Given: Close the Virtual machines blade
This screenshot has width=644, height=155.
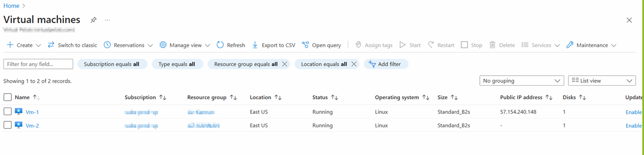Looking at the screenshot, I should pyautogui.click(x=629, y=20).
